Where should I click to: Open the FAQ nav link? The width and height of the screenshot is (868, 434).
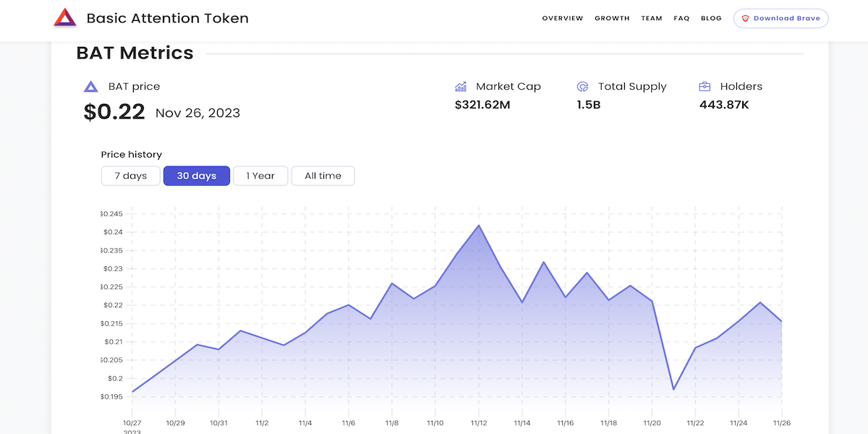(x=681, y=19)
